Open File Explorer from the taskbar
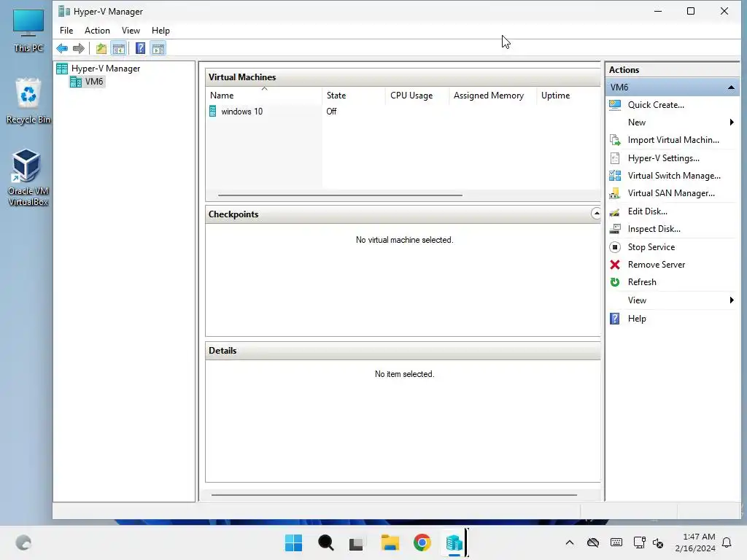The width and height of the screenshot is (747, 560). [x=390, y=542]
